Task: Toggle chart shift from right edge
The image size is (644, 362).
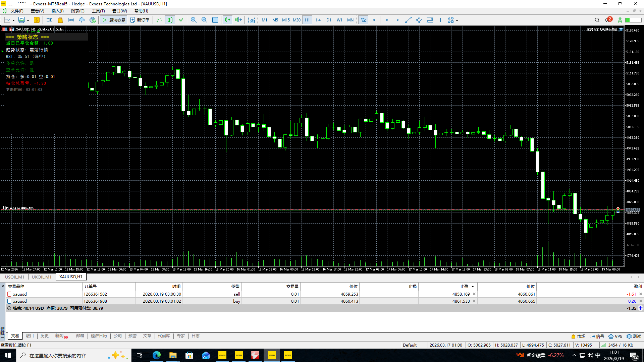Action: coord(238,20)
